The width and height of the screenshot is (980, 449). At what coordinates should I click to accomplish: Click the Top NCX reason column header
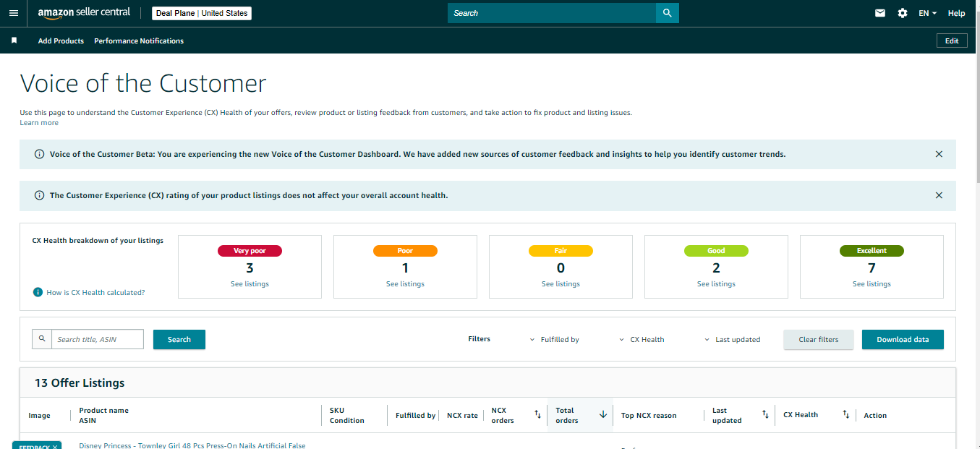(x=649, y=415)
